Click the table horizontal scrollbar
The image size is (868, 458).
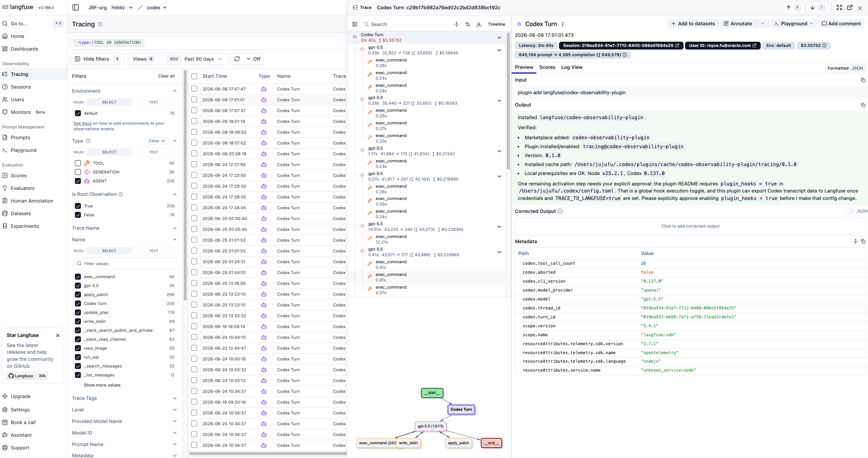(268, 453)
